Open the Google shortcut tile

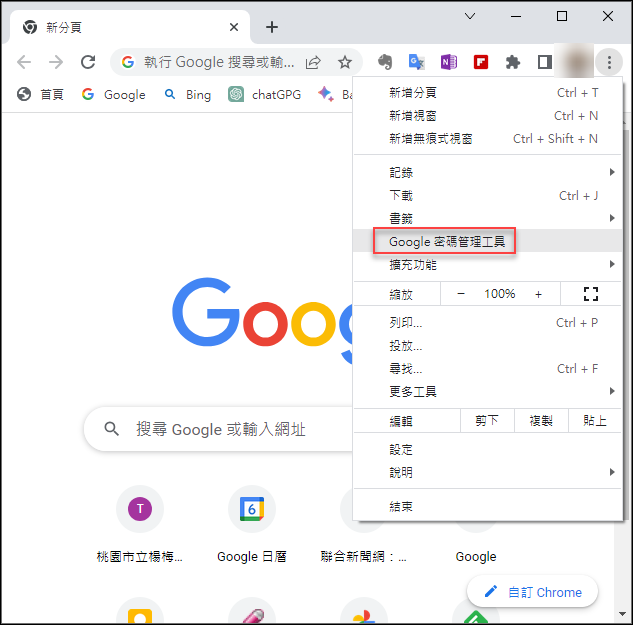(476, 556)
